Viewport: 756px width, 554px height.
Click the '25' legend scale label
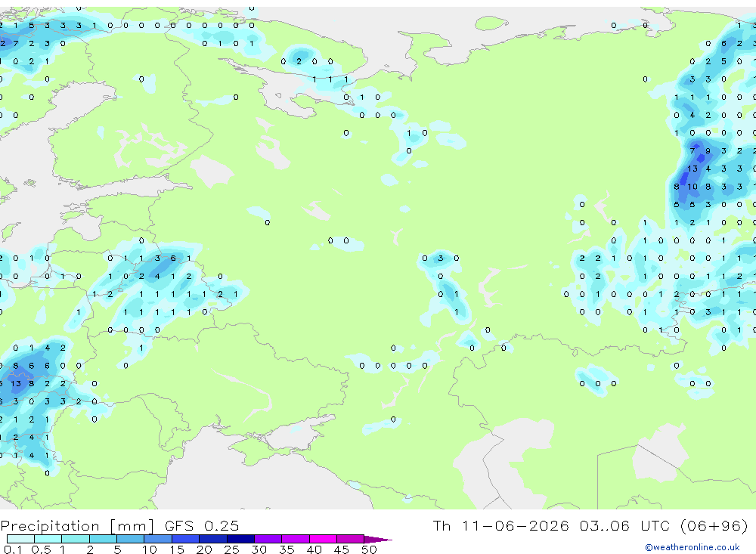tap(232, 549)
